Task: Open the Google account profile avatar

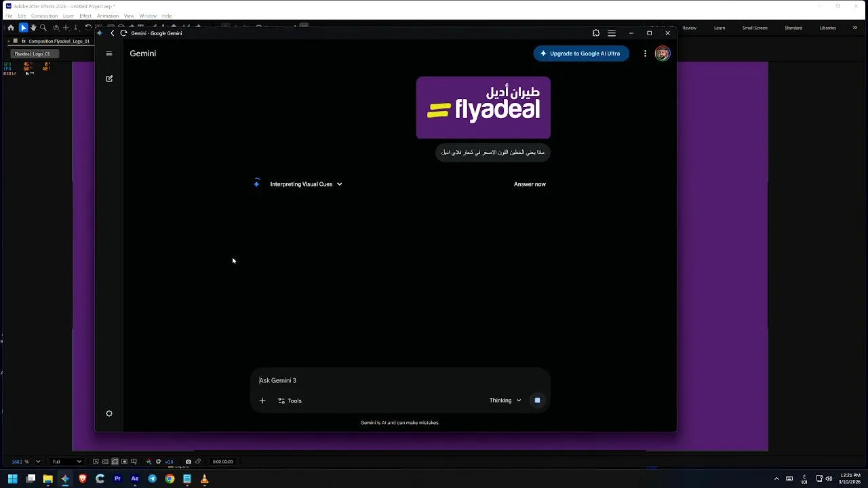Action: pos(663,54)
